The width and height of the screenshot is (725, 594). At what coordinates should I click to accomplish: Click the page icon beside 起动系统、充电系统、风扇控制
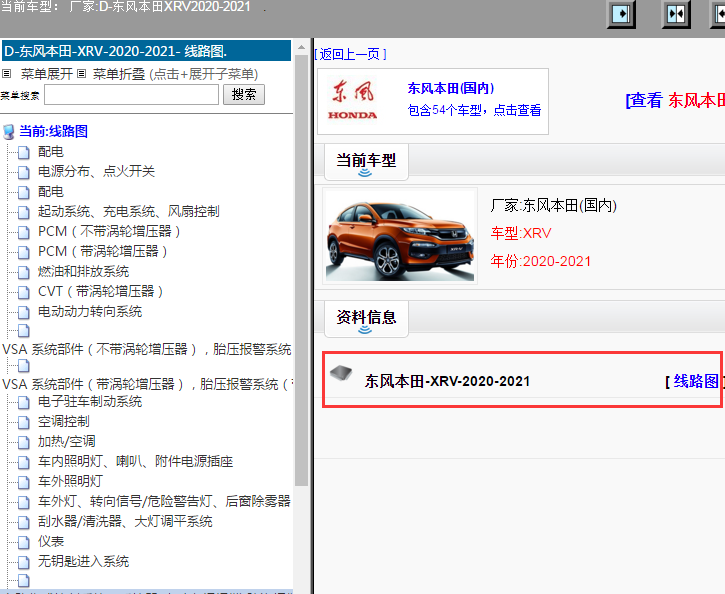(24, 212)
